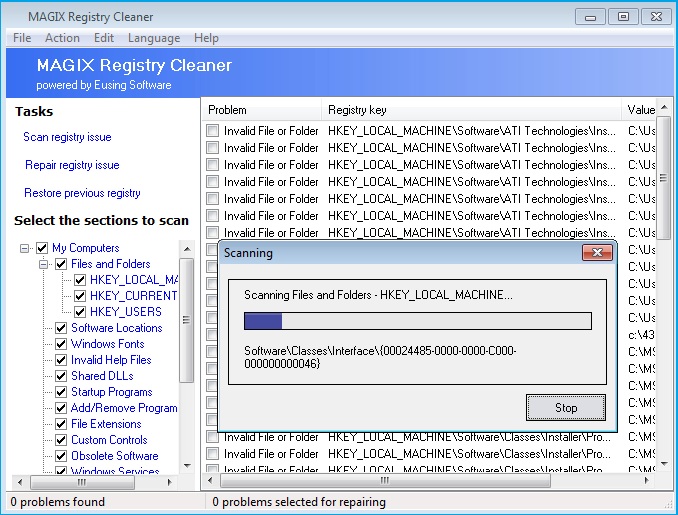678x515 pixels.
Task: Click the sections tree vertical scrollbar down arrow
Action: [x=187, y=466]
